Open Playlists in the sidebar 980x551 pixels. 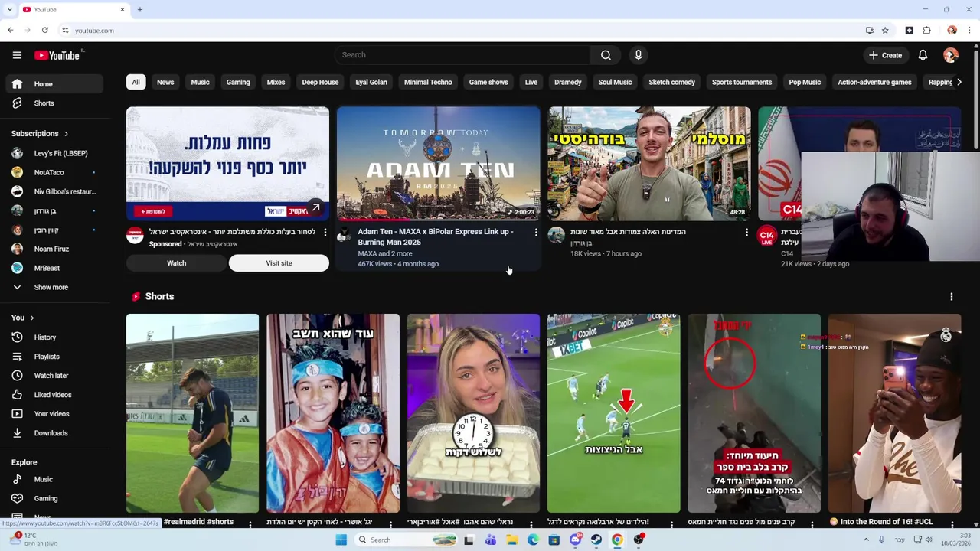pyautogui.click(x=54, y=357)
